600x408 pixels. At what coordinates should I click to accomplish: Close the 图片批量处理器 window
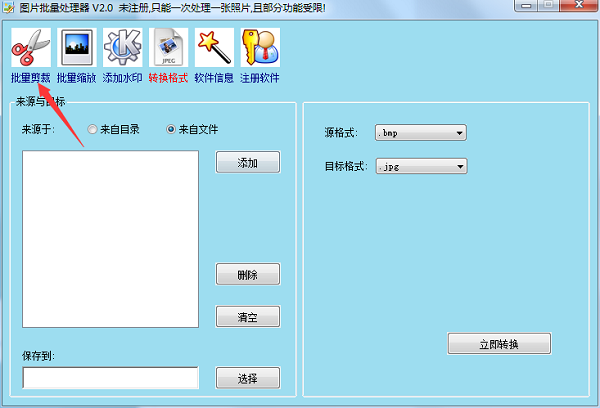(x=579, y=5)
